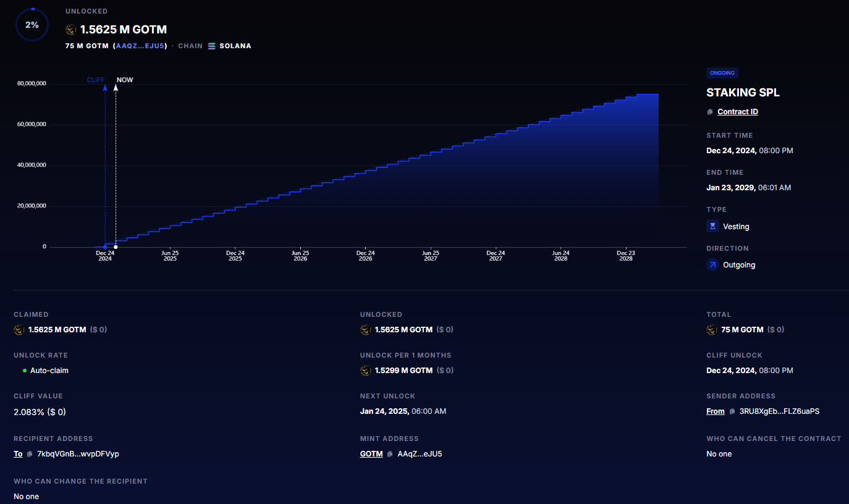This screenshot has height=504, width=849.
Task: Click the hourglass Vesting type icon
Action: (x=712, y=227)
